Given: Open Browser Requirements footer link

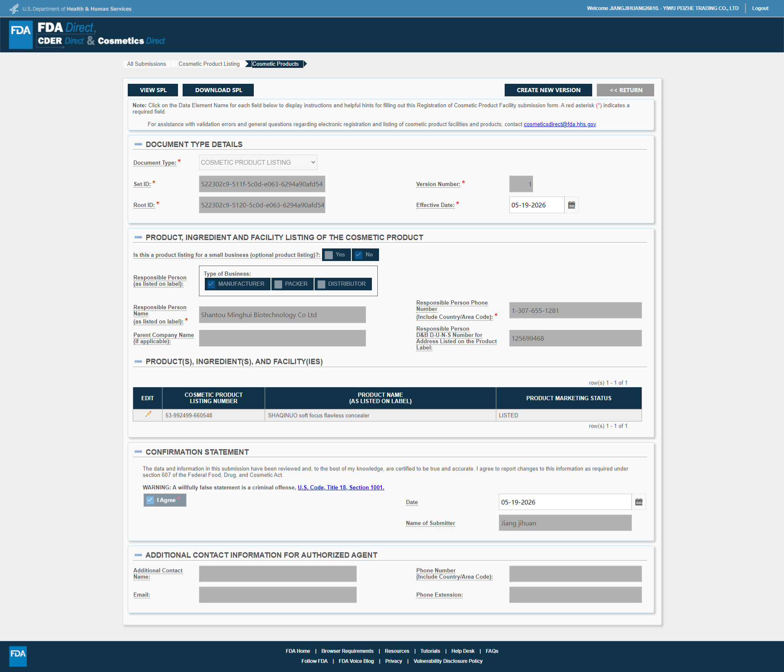Looking at the screenshot, I should (x=347, y=651).
